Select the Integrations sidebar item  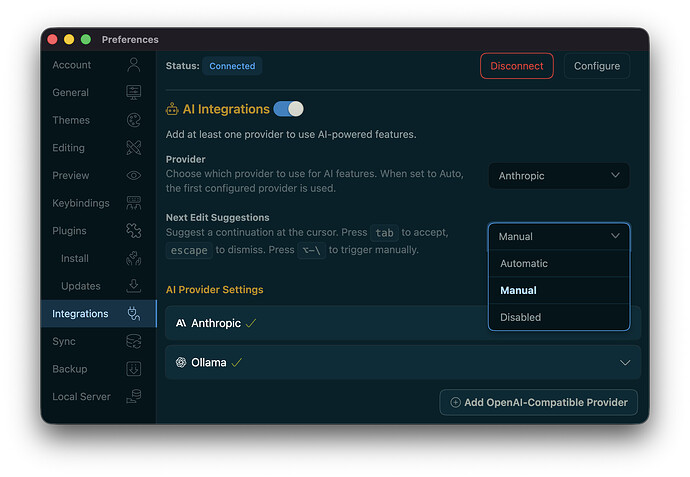coord(98,314)
